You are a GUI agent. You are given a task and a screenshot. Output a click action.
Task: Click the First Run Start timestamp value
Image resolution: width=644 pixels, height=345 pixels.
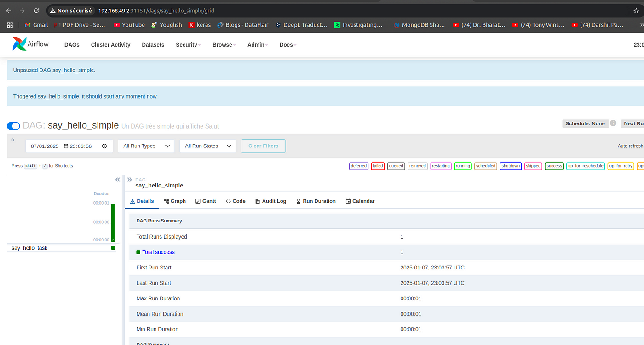432,268
